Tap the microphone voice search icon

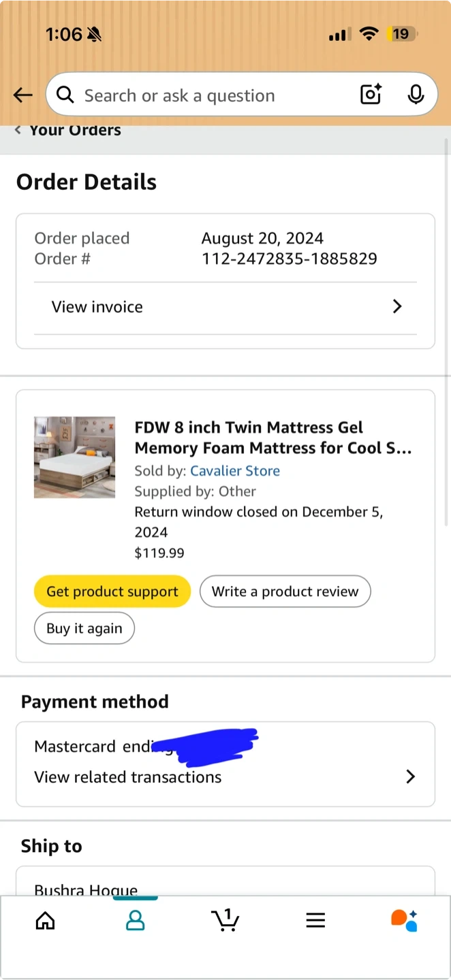(416, 95)
